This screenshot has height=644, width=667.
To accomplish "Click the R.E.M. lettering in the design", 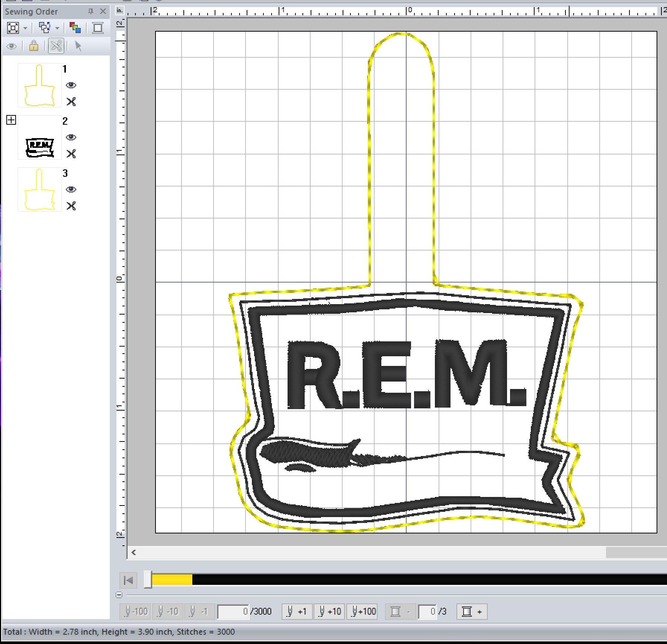I will (406, 374).
